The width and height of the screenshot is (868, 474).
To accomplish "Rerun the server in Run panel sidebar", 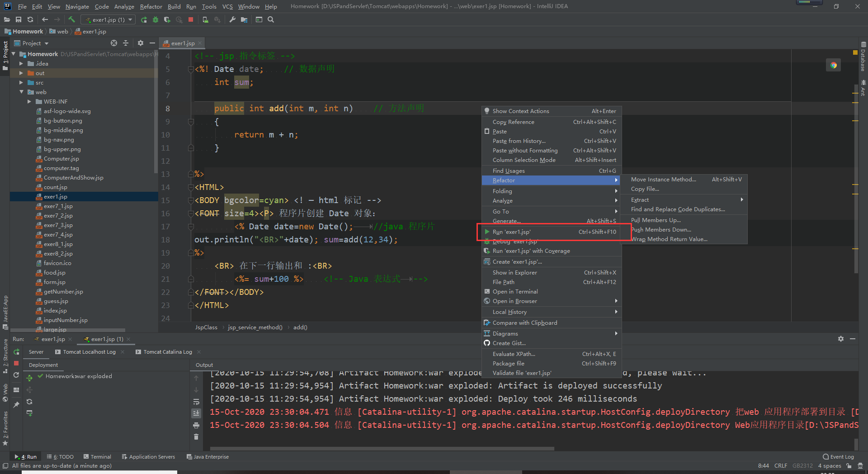I will click(17, 352).
